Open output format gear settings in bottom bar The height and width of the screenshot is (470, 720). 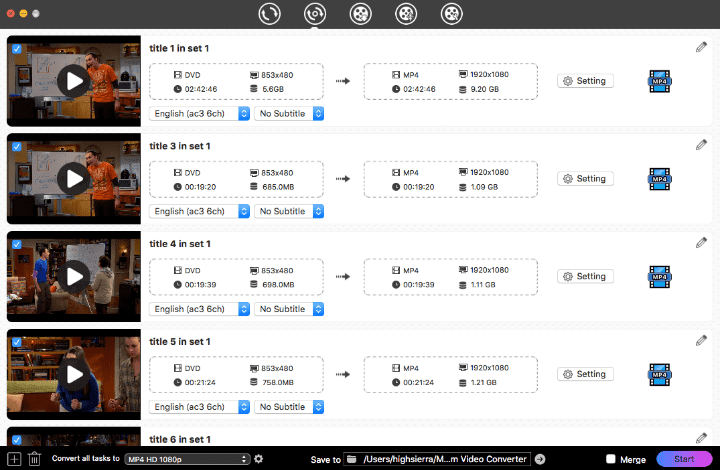[259, 459]
